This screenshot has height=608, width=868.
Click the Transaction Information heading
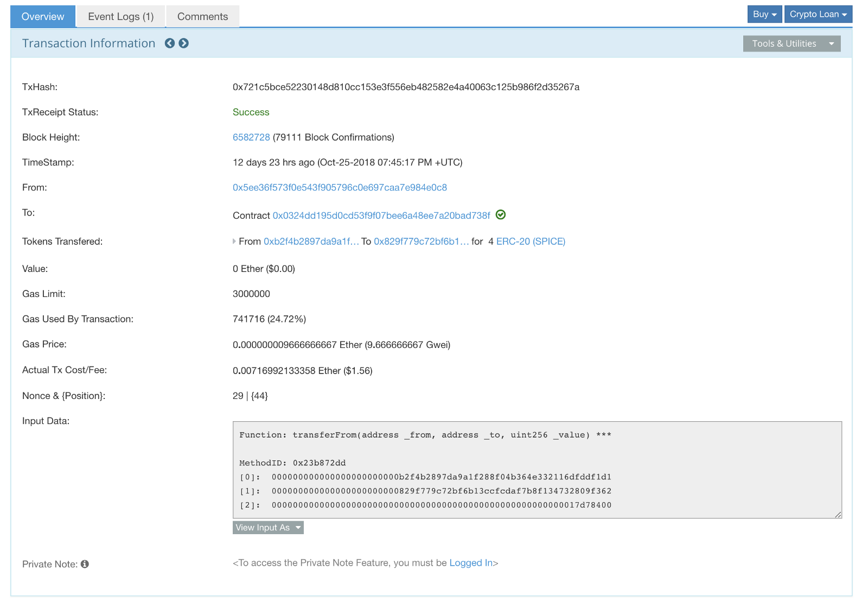pyautogui.click(x=88, y=43)
